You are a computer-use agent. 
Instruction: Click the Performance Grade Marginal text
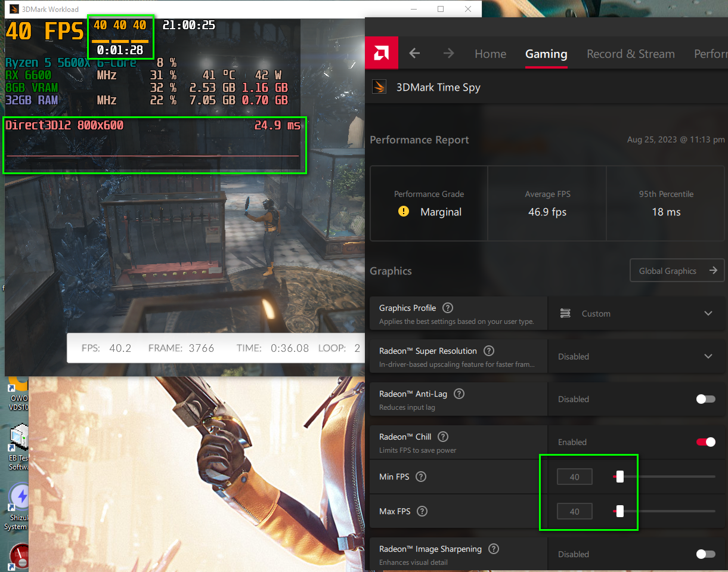coord(441,212)
